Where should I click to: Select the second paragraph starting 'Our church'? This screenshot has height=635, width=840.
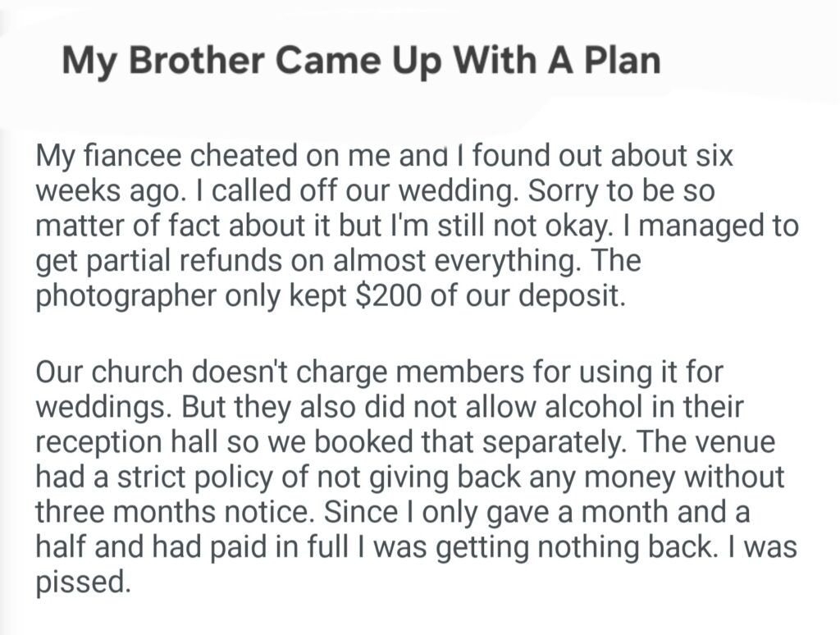point(410,476)
